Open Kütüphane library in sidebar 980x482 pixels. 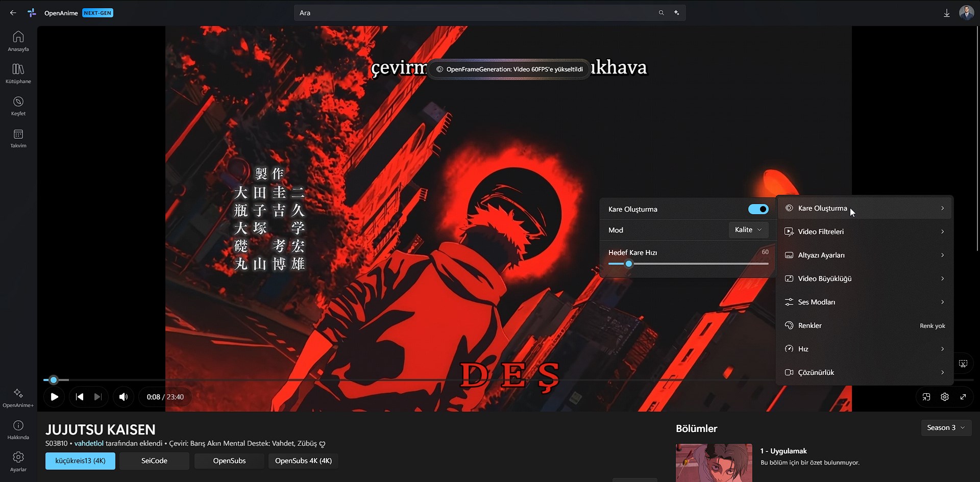(18, 73)
